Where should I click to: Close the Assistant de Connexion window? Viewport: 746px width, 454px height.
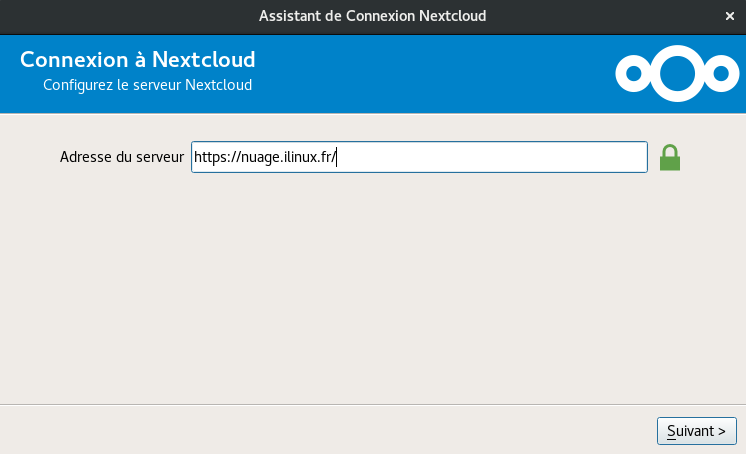(731, 16)
